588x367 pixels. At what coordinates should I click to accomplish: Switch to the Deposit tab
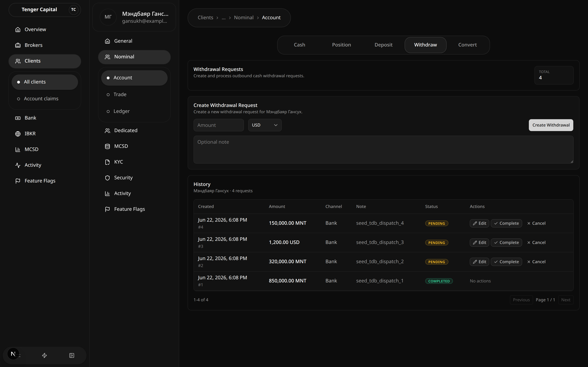click(383, 45)
